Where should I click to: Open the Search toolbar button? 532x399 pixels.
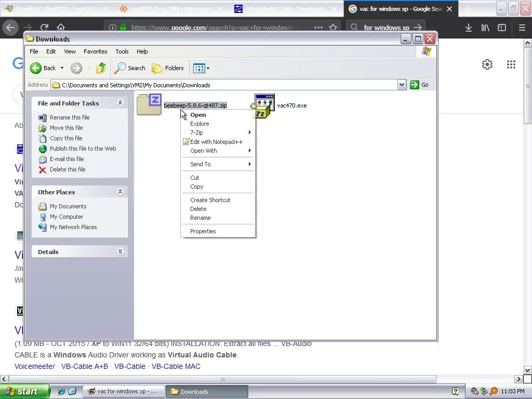pos(129,68)
